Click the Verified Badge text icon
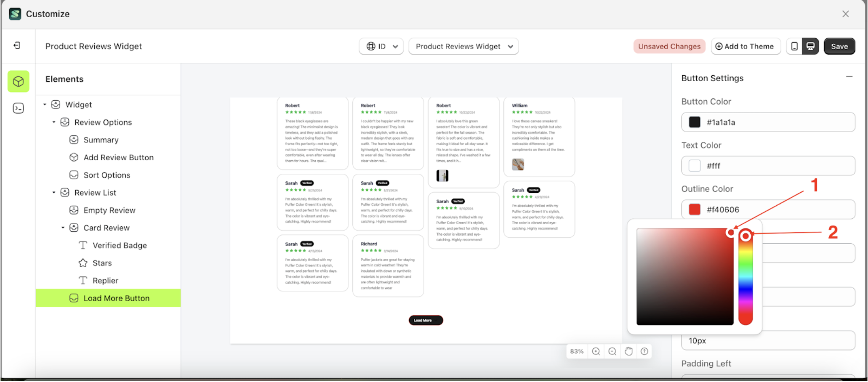Image resolution: width=868 pixels, height=382 pixels. [83, 245]
